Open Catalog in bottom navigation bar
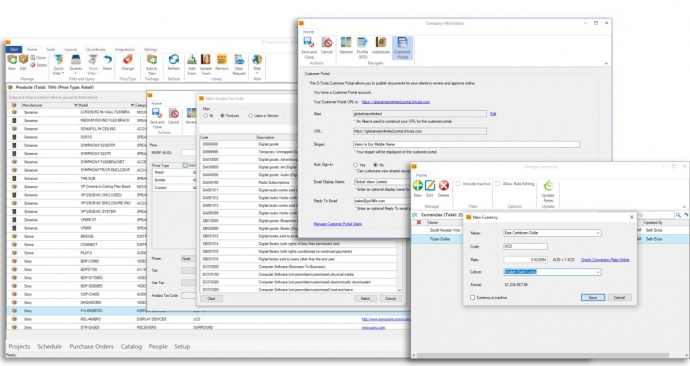Screen dimensions: 690x366 point(131,347)
